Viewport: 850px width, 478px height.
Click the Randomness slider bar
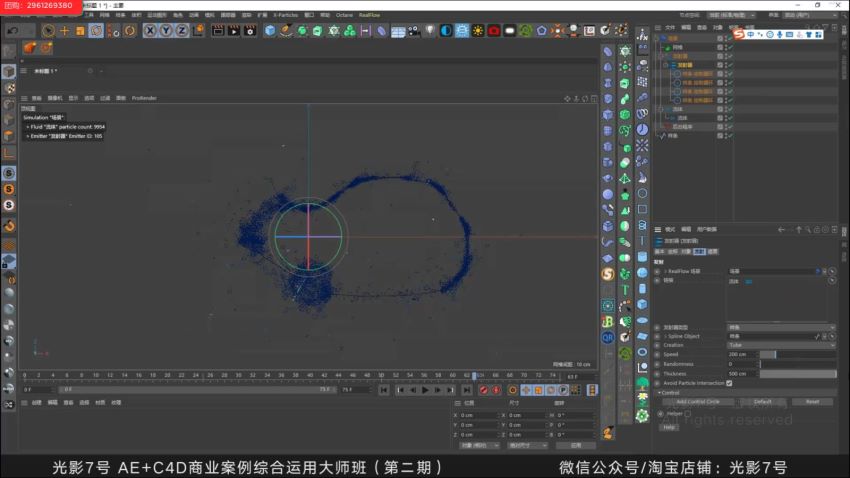point(798,364)
